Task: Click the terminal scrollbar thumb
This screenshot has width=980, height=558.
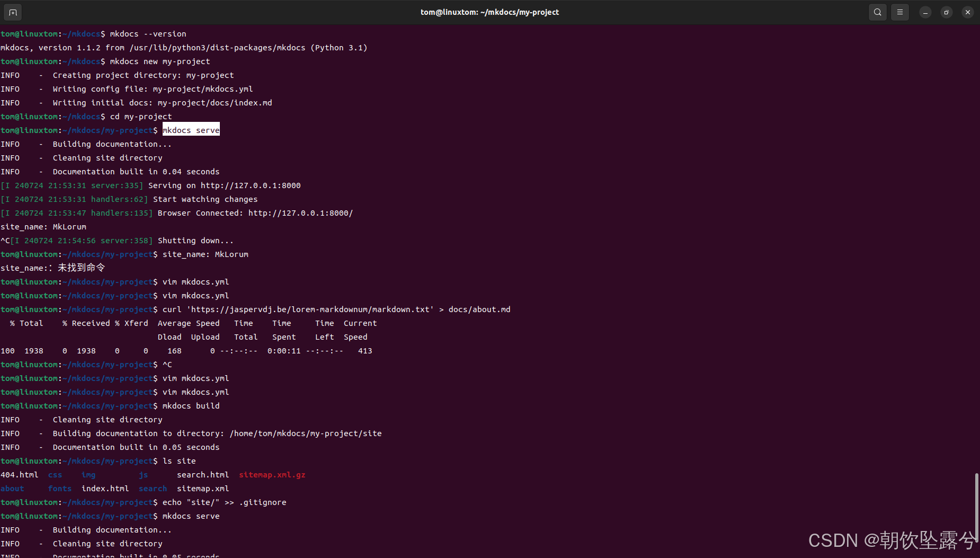Action: (x=976, y=507)
